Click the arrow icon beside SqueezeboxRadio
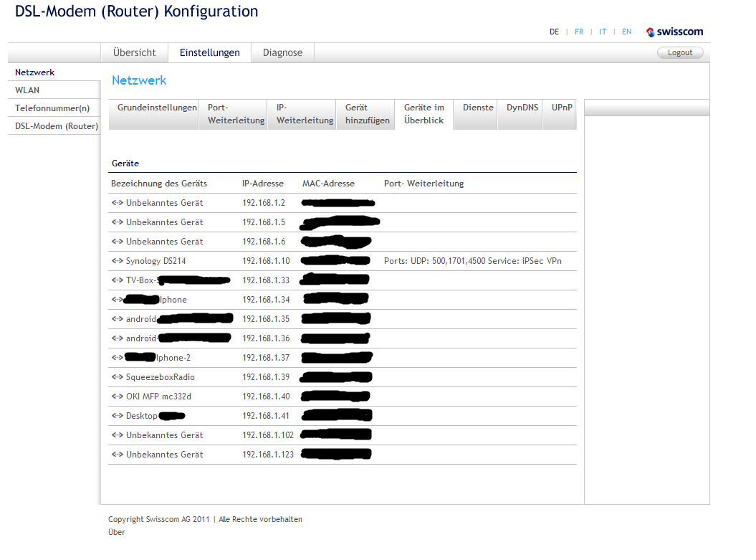Image resolution: width=756 pixels, height=560 pixels. click(x=118, y=377)
